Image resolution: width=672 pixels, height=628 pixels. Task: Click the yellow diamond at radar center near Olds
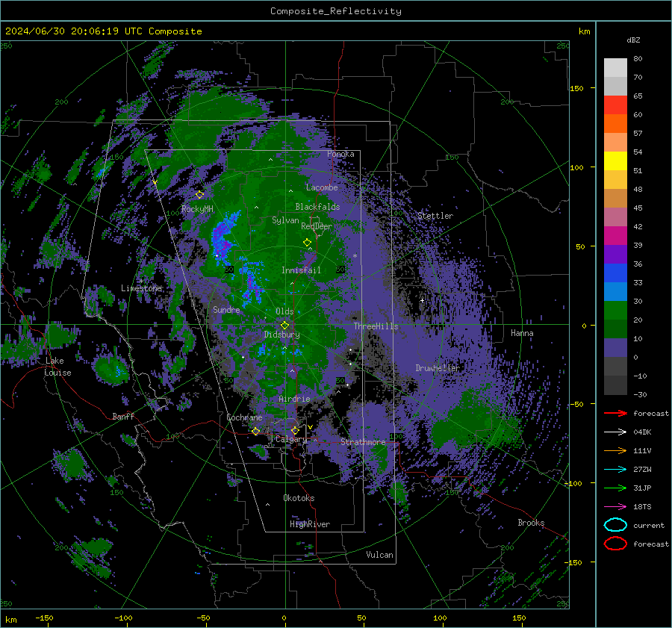284,326
